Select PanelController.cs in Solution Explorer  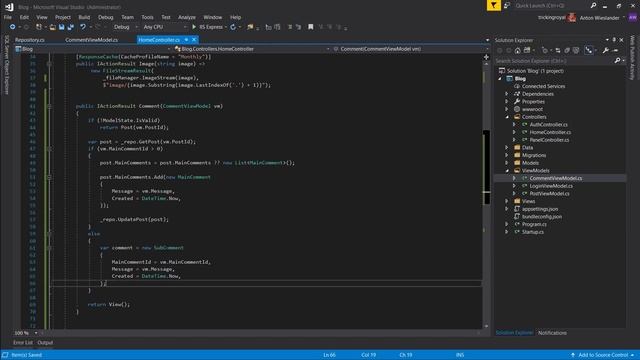coord(549,140)
